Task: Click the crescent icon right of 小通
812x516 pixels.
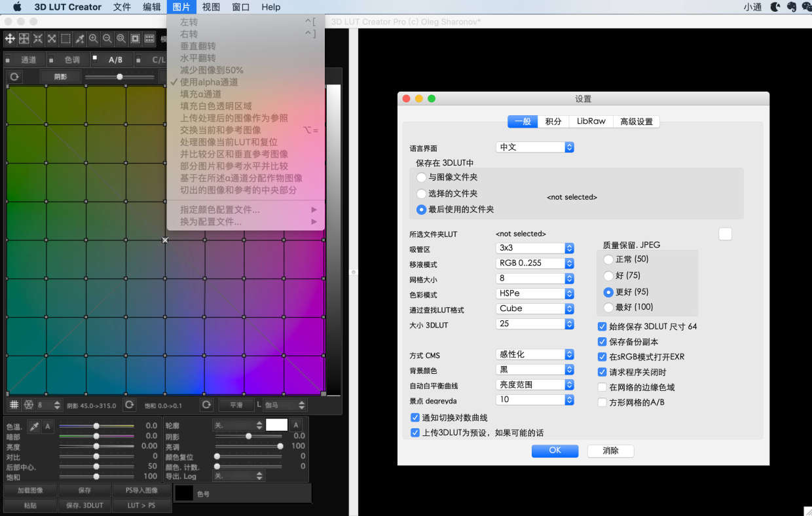Action: click(x=776, y=7)
